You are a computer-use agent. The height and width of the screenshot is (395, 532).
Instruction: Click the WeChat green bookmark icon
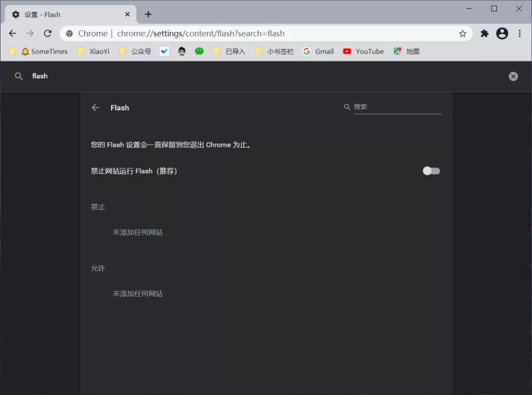(199, 51)
